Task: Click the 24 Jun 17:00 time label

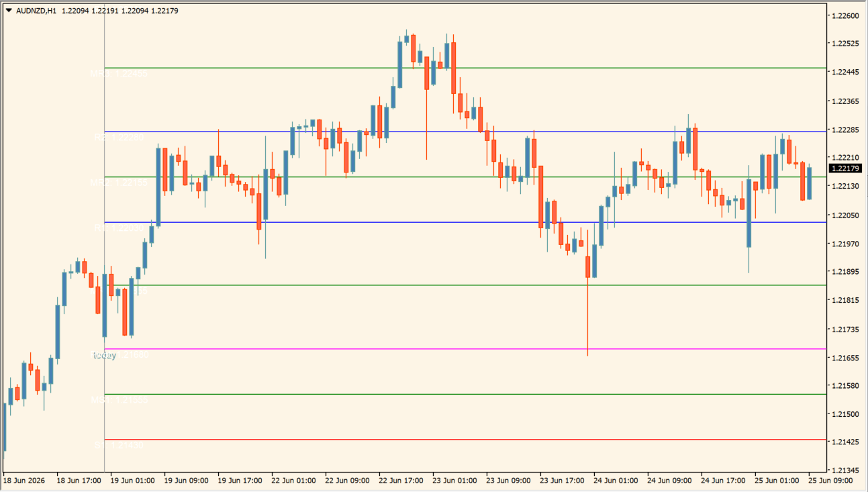Action: click(x=723, y=481)
